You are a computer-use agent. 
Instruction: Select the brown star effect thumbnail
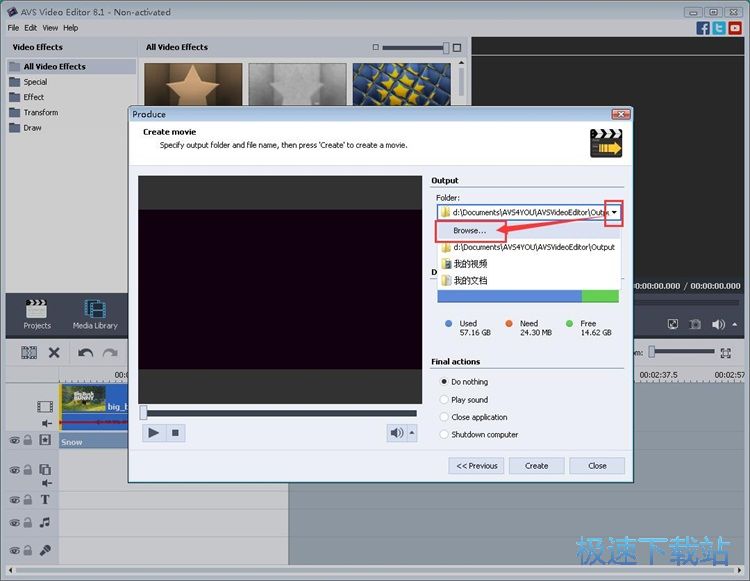193,84
